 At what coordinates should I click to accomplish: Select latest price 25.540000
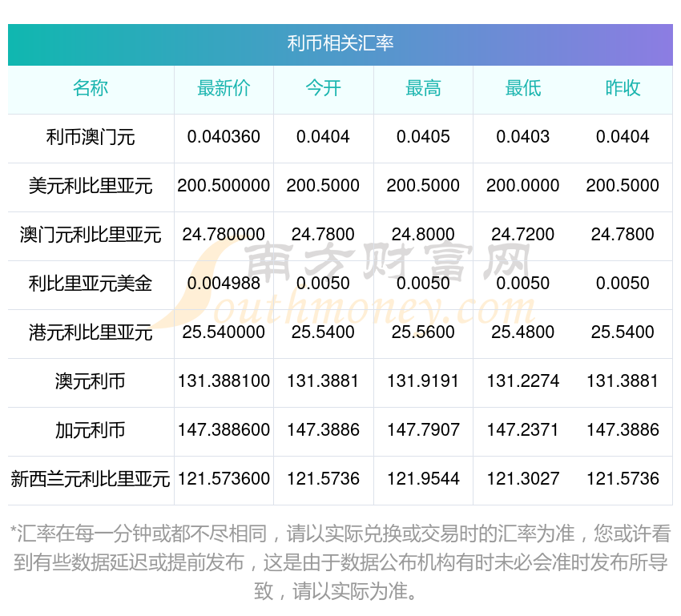click(224, 332)
